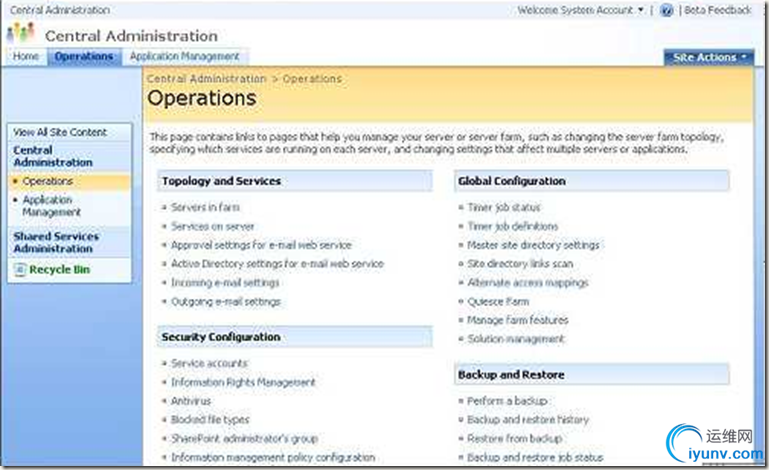Image resolution: width=769 pixels, height=470 pixels.
Task: Click Central Administration breadcrumb link
Action: 206,78
